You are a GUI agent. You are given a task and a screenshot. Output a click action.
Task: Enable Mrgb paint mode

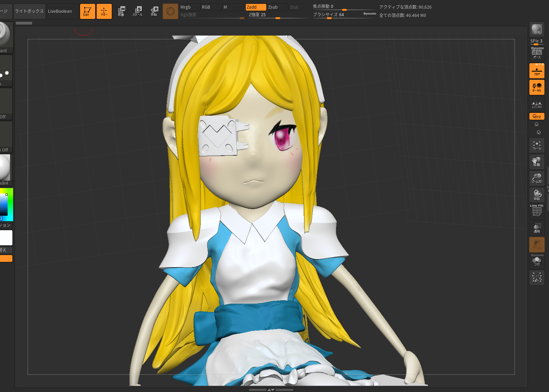[189, 7]
